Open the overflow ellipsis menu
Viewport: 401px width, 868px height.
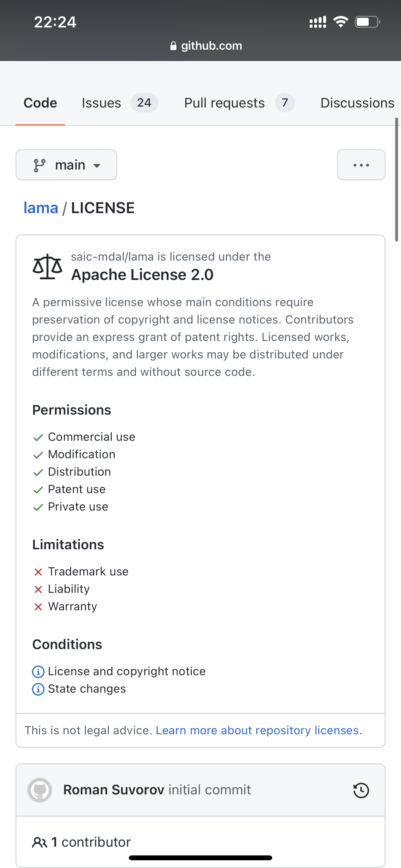click(x=361, y=165)
